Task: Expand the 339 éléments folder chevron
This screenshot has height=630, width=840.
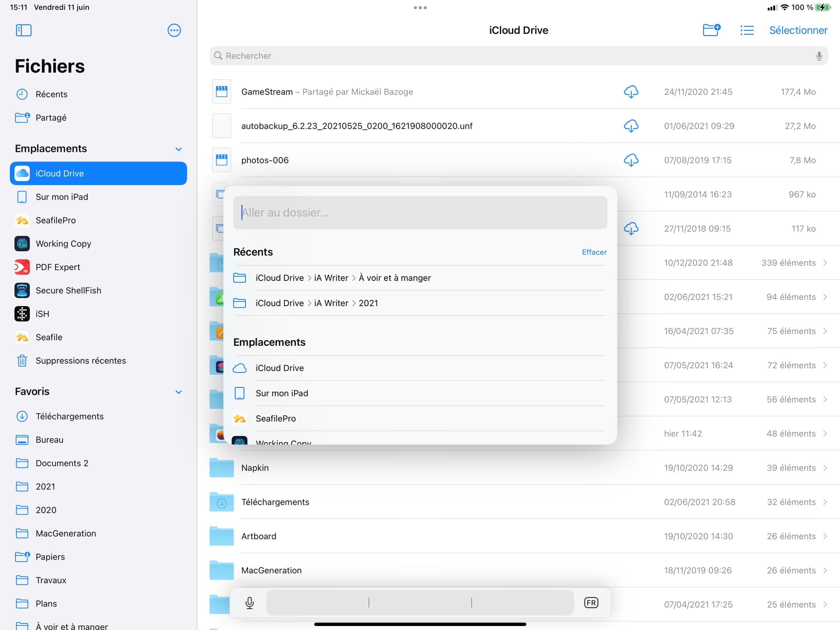Action: pyautogui.click(x=825, y=263)
